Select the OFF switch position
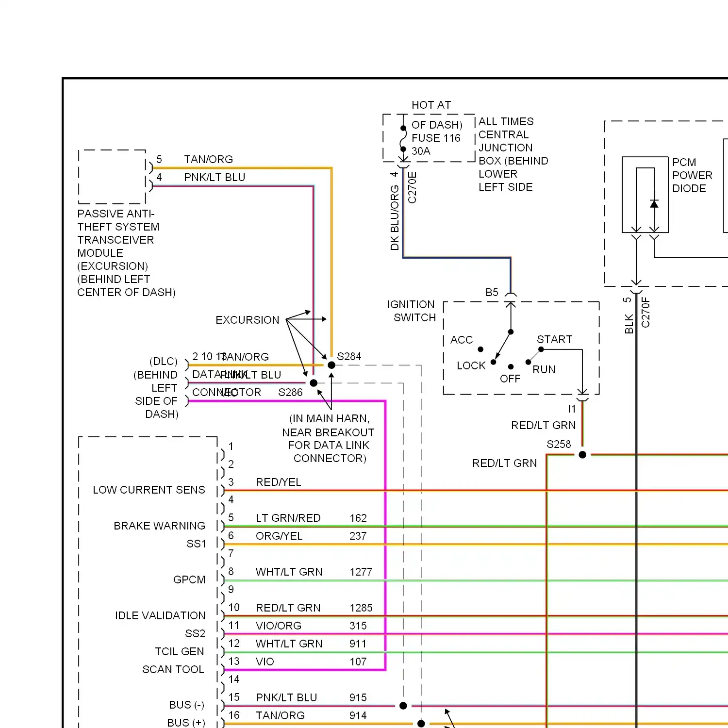This screenshot has width=728, height=728. [510, 379]
